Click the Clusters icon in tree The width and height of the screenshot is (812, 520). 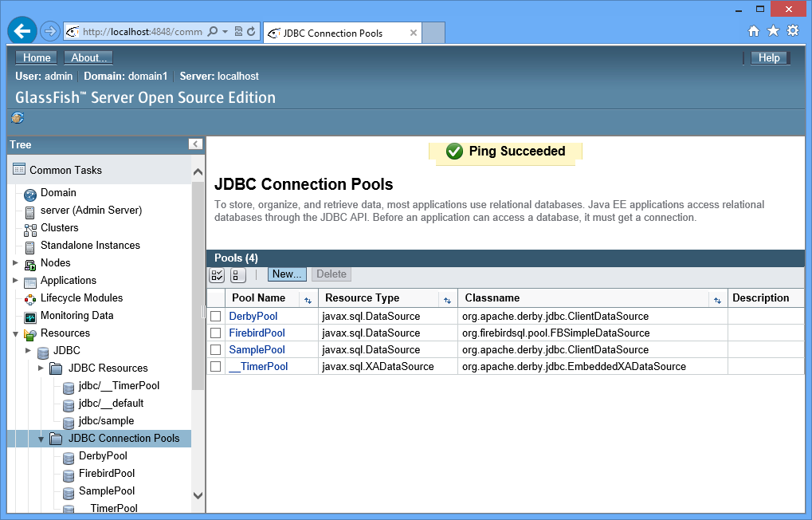[30, 230]
